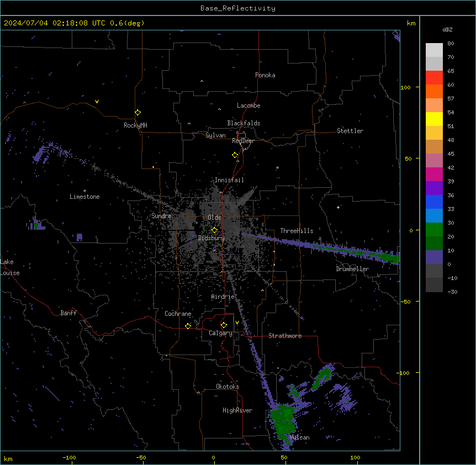Click the yellow diamond marker above RockyMH
Image resolution: width=476 pixels, height=465 pixels.
137,113
